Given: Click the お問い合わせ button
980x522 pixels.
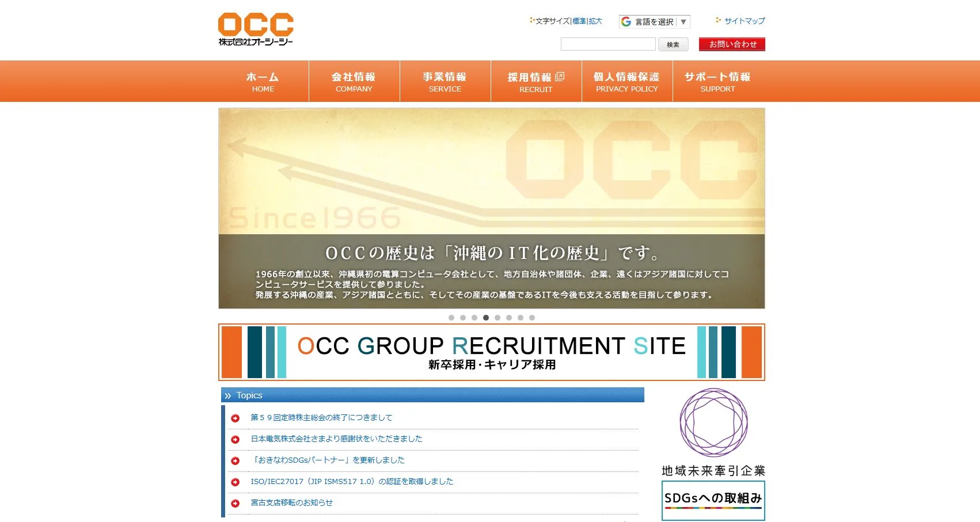Looking at the screenshot, I should [x=732, y=44].
